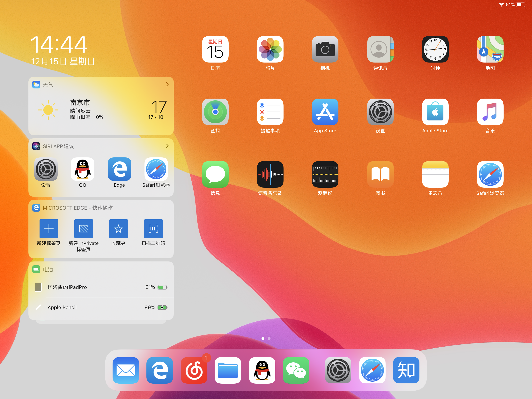Image resolution: width=532 pixels, height=399 pixels.
Task: Open QQ from Siri suggestions
Action: [83, 169]
